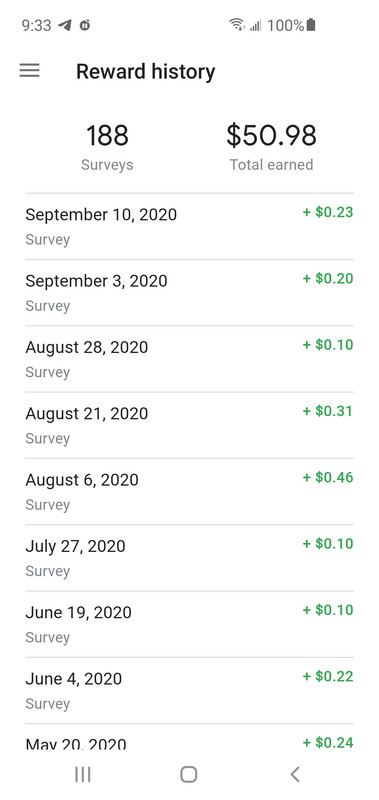Tap the + $0.46 reward amount
Viewport: 379px width, 800px height.
point(328,477)
